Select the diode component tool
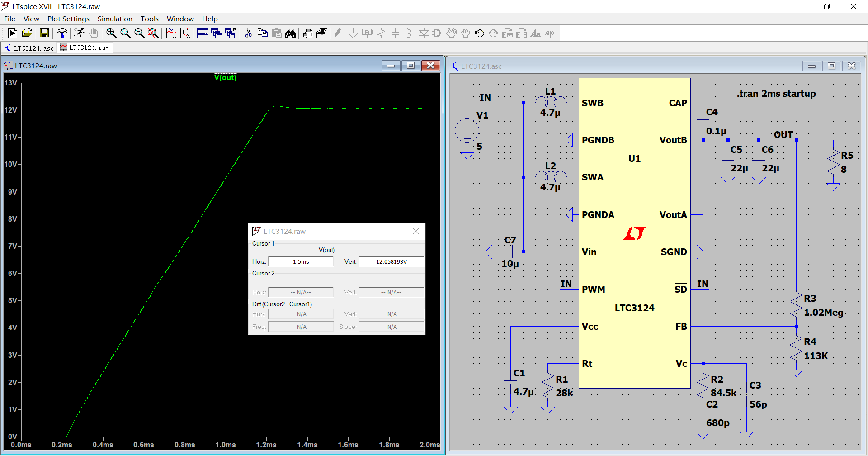868x456 pixels. [424, 33]
